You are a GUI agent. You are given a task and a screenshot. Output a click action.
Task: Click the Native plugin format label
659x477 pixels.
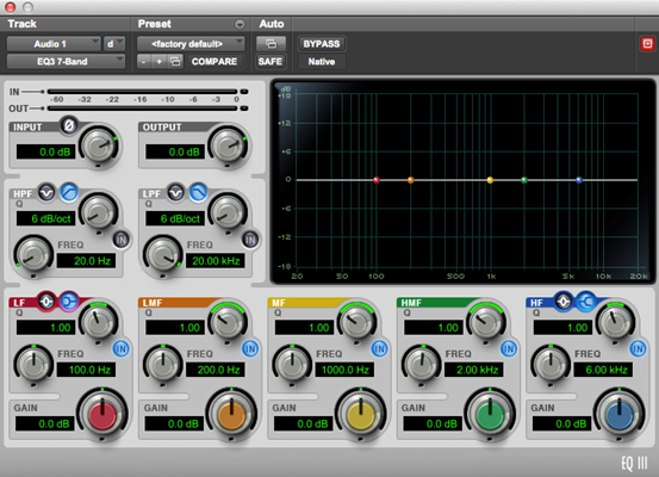(x=319, y=61)
